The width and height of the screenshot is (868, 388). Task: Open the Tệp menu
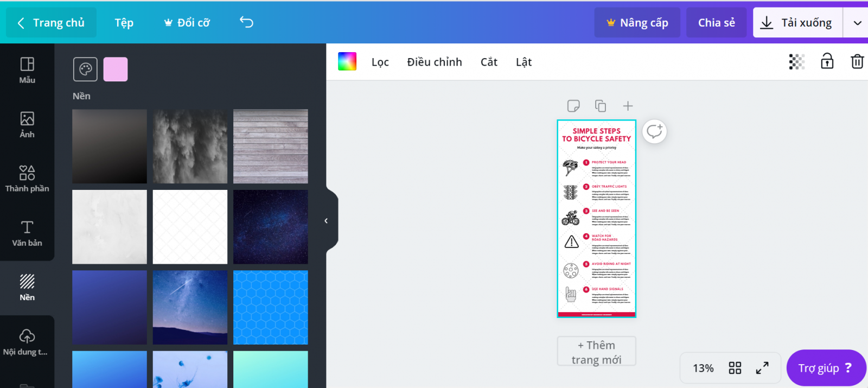point(124,23)
